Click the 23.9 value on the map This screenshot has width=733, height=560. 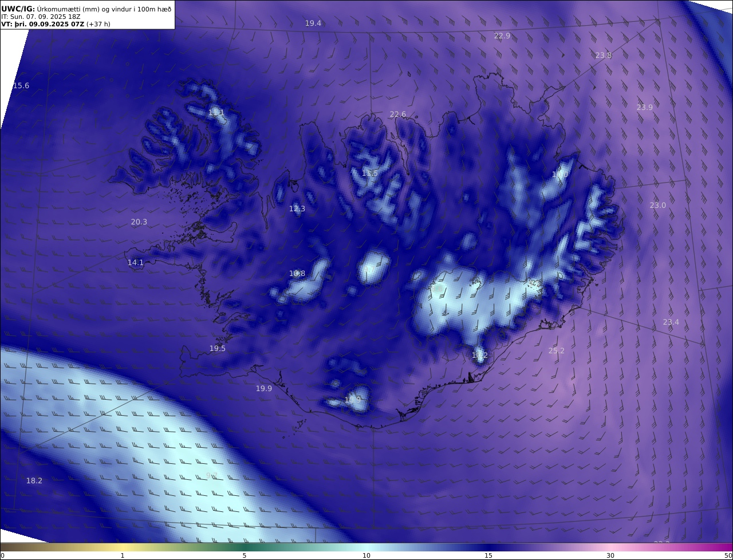click(645, 108)
